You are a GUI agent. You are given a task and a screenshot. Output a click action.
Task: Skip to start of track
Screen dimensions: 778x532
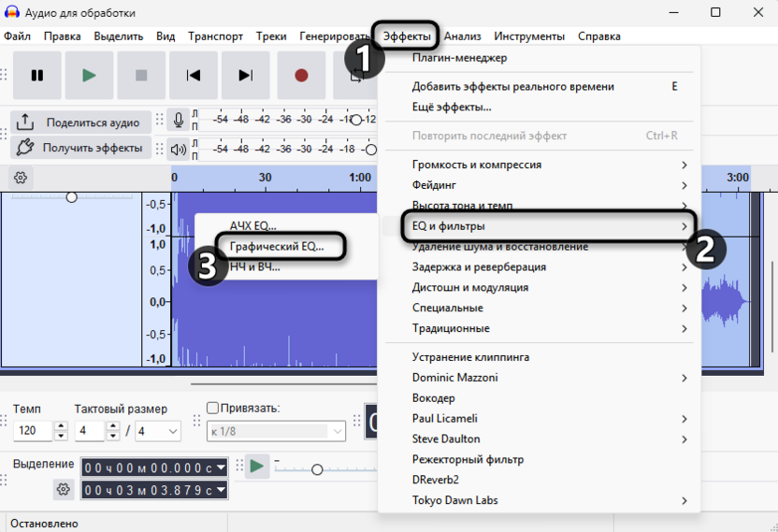(x=194, y=76)
